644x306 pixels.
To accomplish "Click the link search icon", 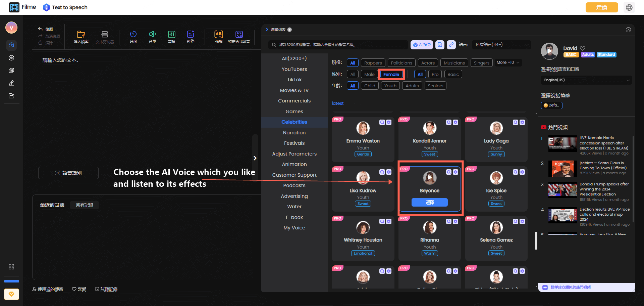I will pyautogui.click(x=451, y=45).
